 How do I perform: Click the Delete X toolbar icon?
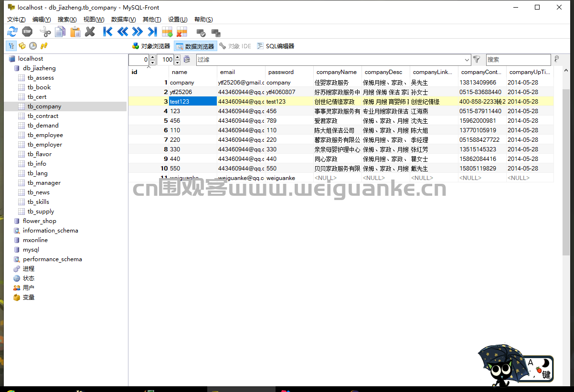(x=90, y=32)
